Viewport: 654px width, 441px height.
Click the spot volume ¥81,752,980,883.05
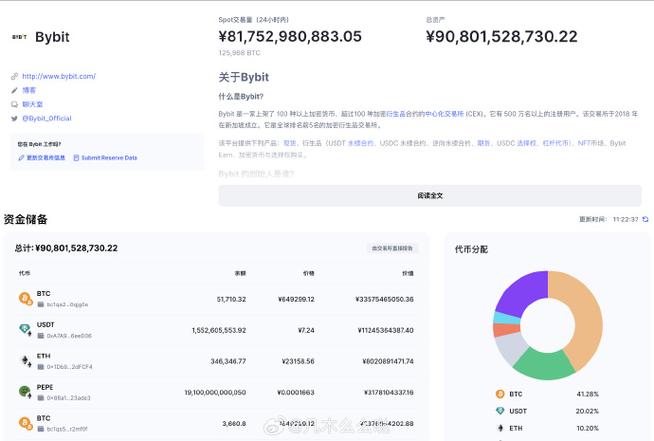pyautogui.click(x=290, y=37)
